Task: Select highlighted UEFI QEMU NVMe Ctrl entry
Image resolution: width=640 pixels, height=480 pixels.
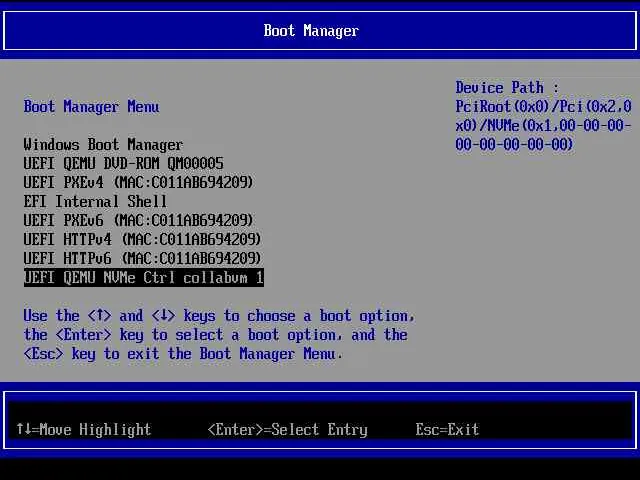Action: coord(144,278)
